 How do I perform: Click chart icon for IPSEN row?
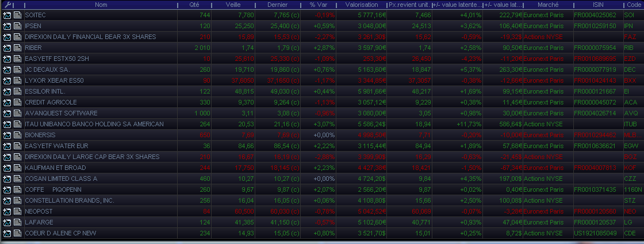tap(7, 26)
